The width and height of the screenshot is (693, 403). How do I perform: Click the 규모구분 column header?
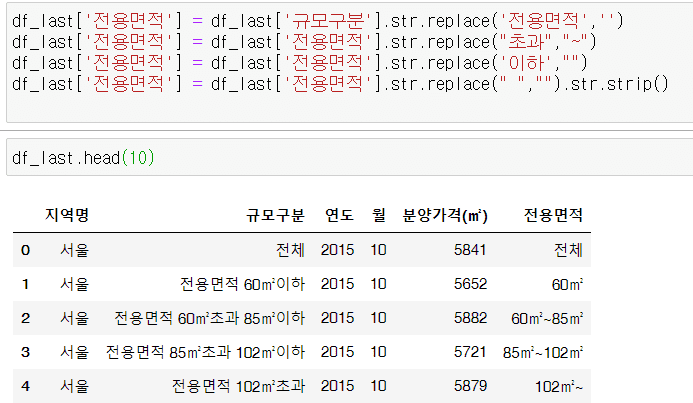click(275, 215)
